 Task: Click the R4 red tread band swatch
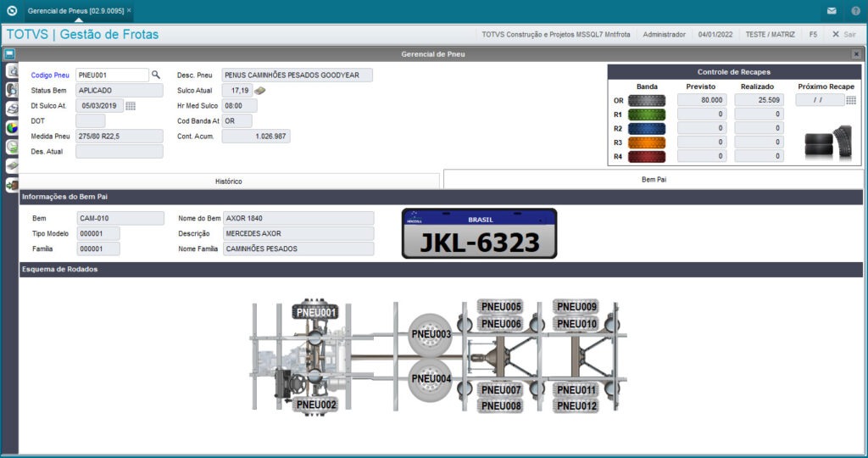pos(647,157)
